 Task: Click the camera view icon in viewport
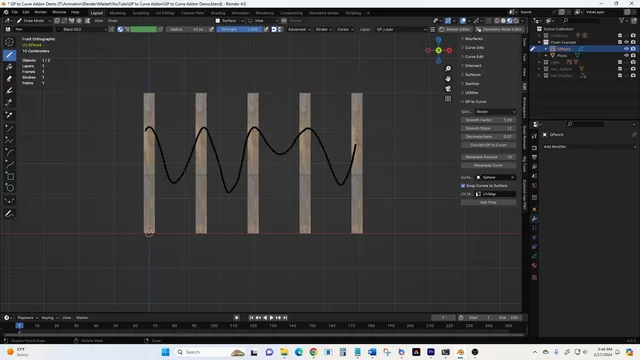[x=448, y=89]
